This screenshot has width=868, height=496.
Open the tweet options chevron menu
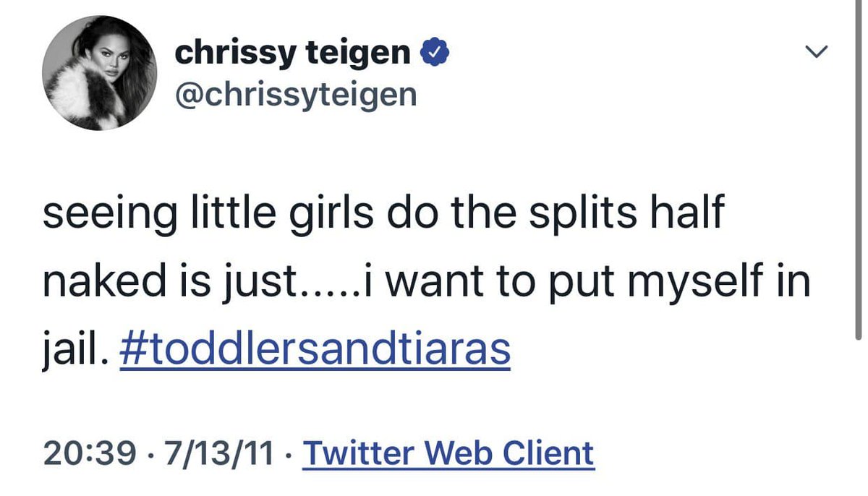coord(816,51)
